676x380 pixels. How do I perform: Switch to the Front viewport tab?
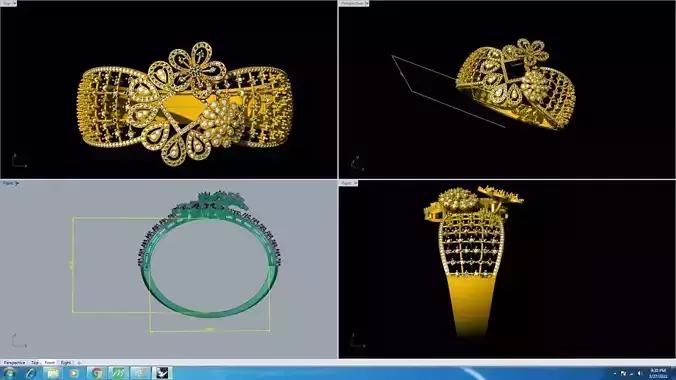coord(50,363)
